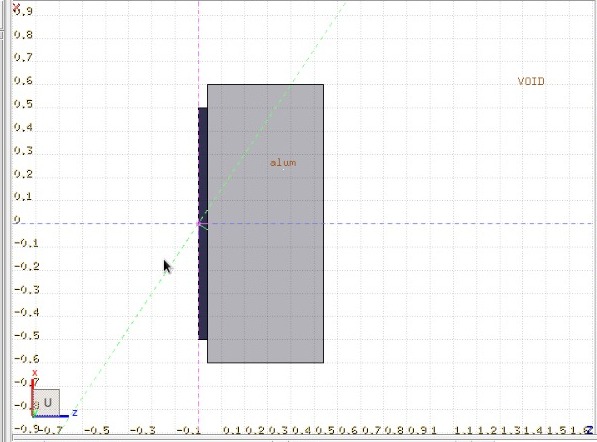
Task: Click the blue z axis arrow of the orientation gizmo
Action: pyautogui.click(x=51, y=416)
